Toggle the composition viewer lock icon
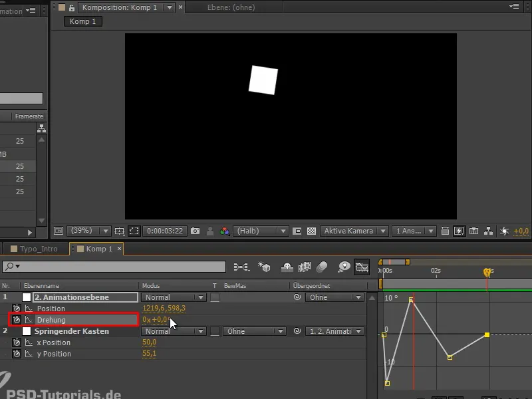Screen dimensions: 532x399 point(72,7)
